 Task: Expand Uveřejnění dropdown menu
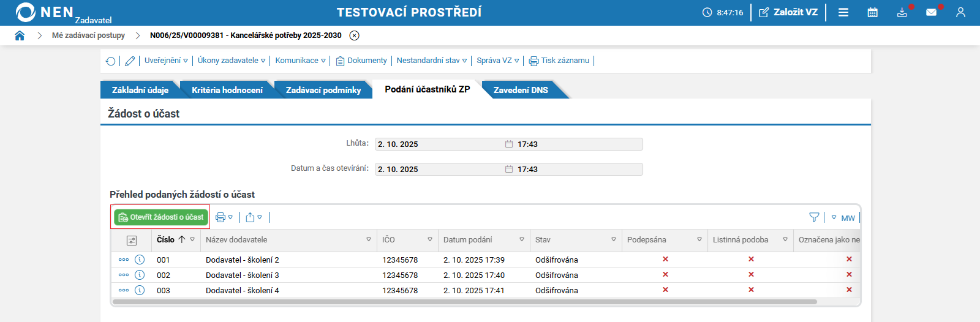click(167, 61)
